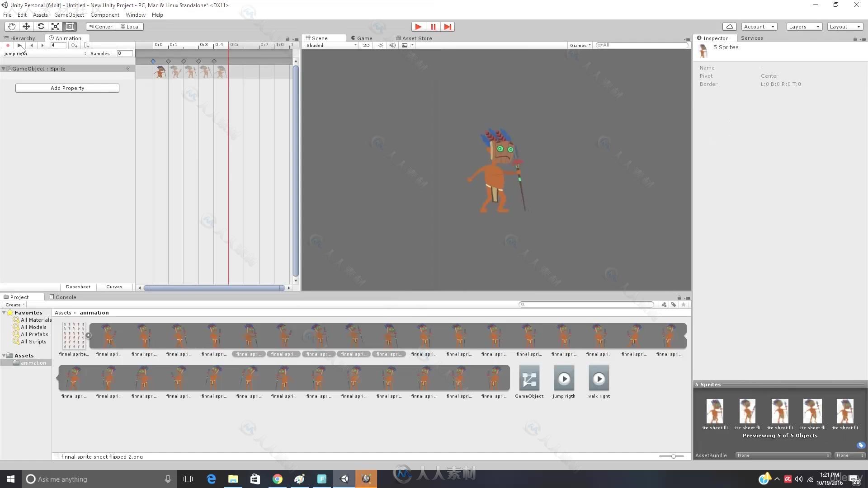868x488 pixels.
Task: Click the Record button to enable keyframing
Action: click(7, 45)
